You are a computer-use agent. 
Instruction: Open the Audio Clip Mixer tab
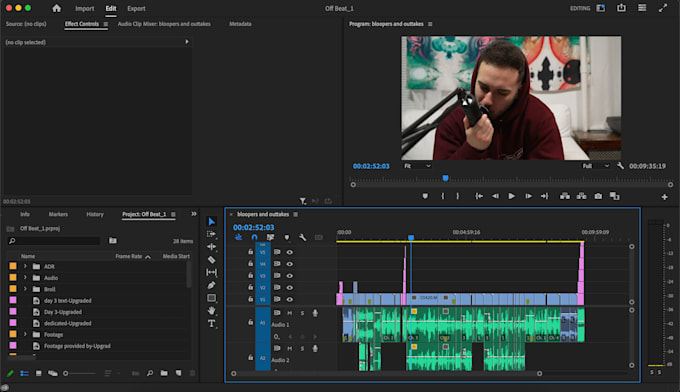(x=164, y=24)
